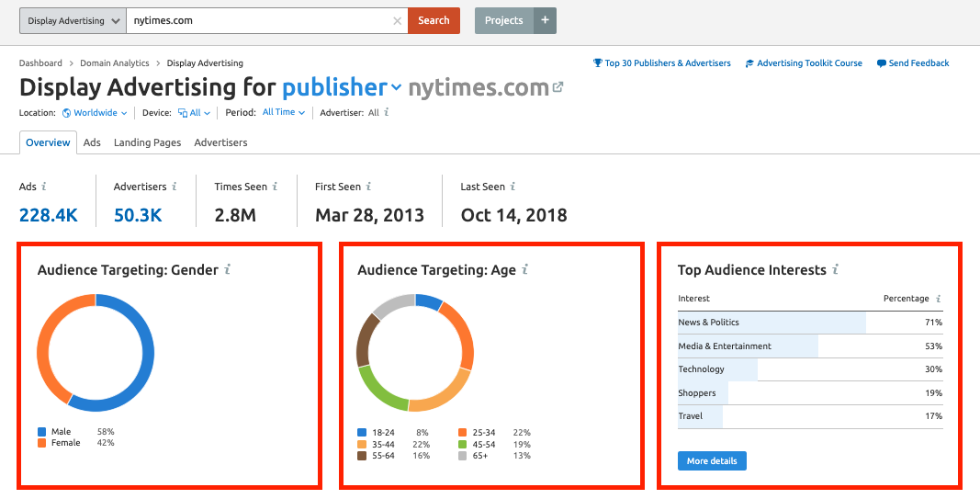Open the Domain Analytics breadcrumb link
The height and width of the screenshot is (499, 980).
115,63
